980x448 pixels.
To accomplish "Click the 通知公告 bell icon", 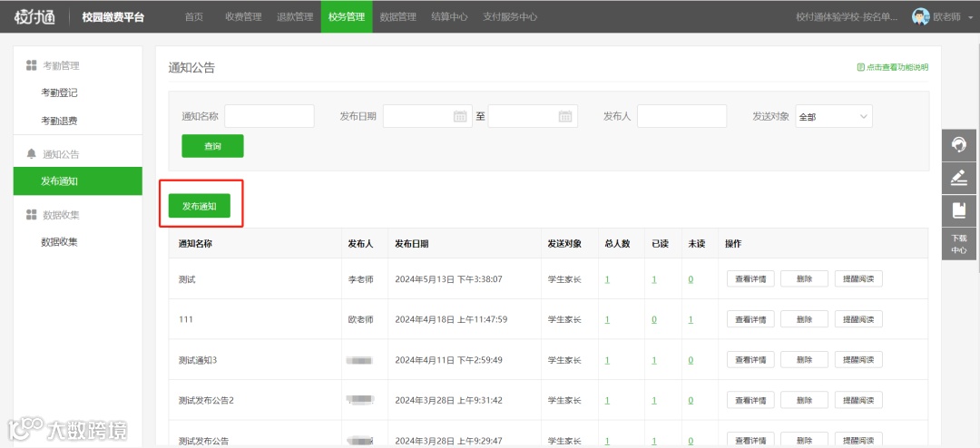I will pyautogui.click(x=31, y=153).
